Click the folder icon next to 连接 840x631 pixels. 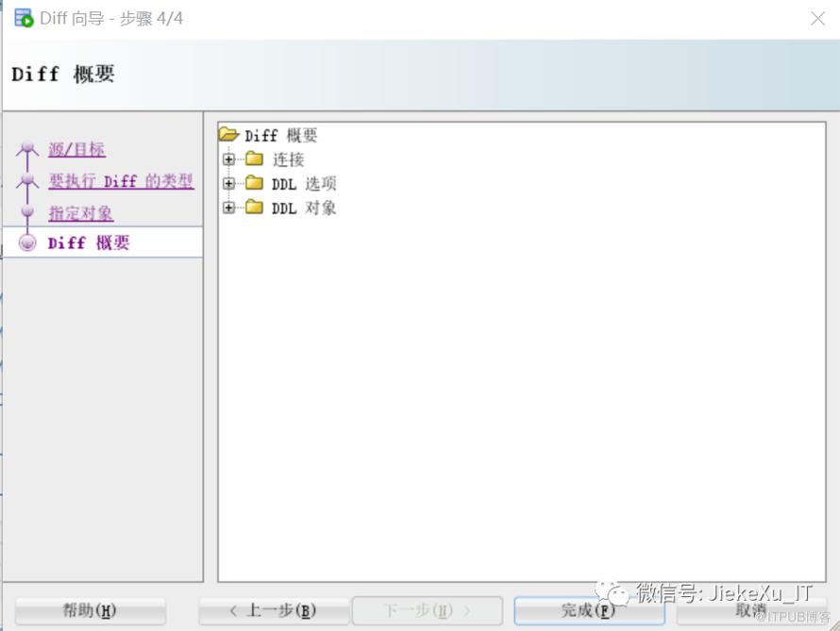click(x=254, y=158)
